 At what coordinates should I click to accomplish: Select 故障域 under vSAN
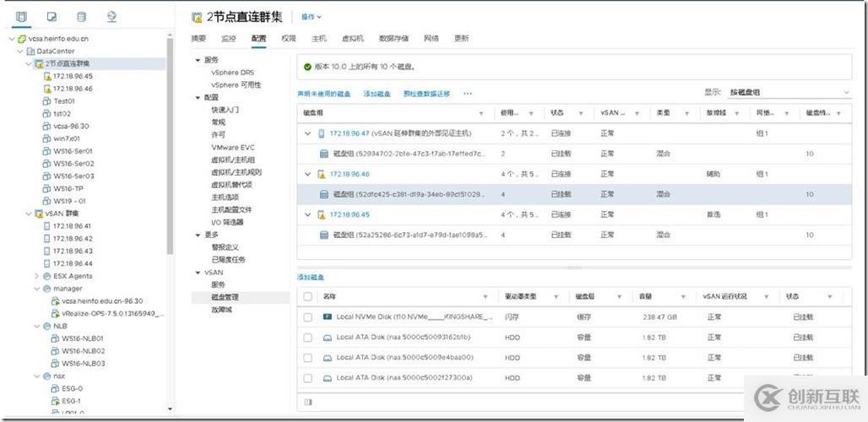click(221, 310)
